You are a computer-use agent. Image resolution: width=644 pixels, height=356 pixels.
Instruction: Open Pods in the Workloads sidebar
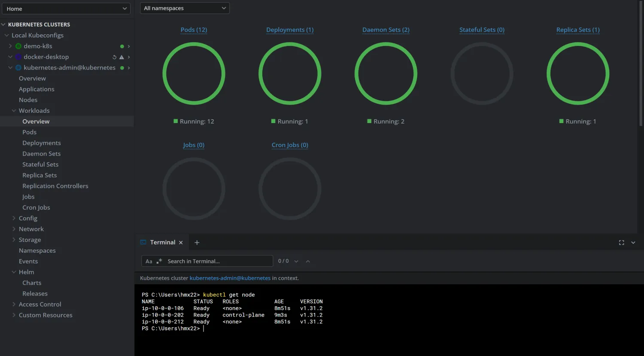point(29,132)
